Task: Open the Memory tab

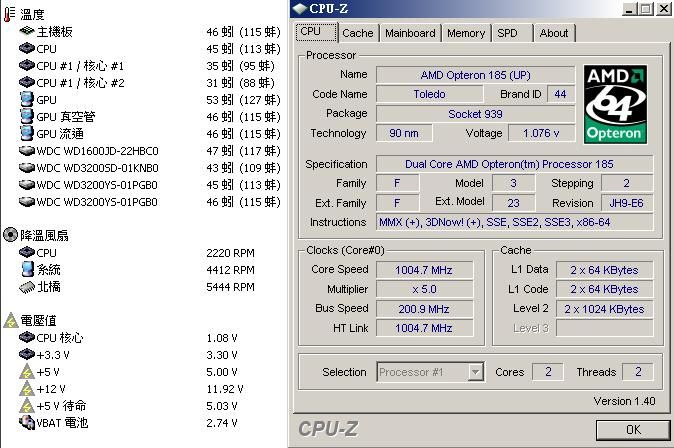Action: click(466, 33)
